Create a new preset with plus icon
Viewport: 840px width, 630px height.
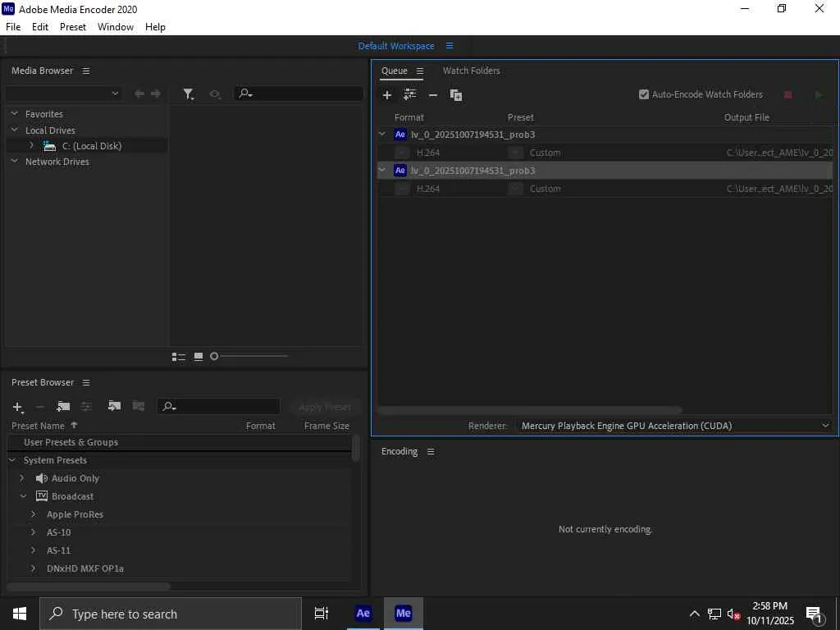coord(18,407)
